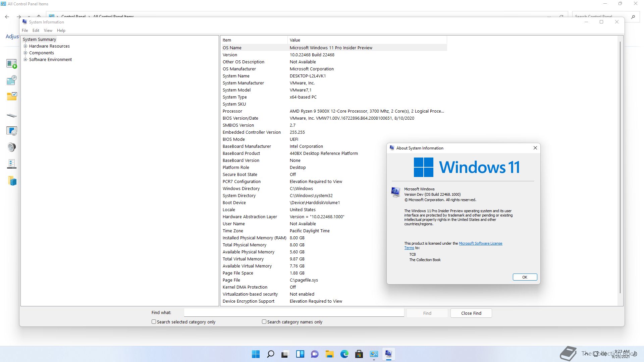The width and height of the screenshot is (644, 362).
Task: Open the Microsoft Software License Terms link
Action: [x=480, y=243]
